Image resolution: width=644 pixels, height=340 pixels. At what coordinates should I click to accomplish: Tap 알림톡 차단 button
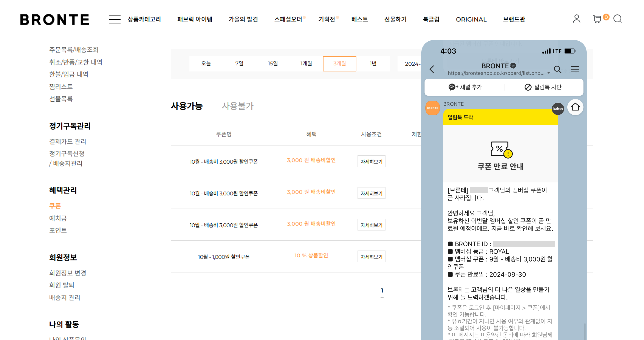click(x=543, y=87)
